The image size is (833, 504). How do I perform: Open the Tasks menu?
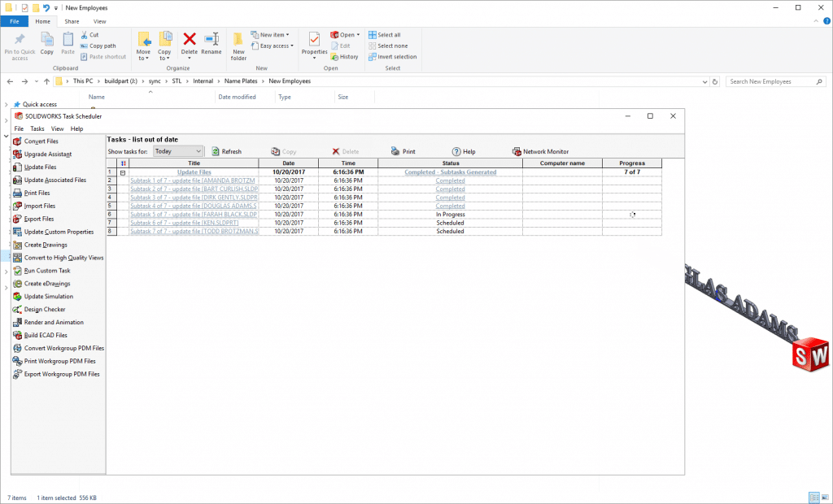pyautogui.click(x=37, y=128)
